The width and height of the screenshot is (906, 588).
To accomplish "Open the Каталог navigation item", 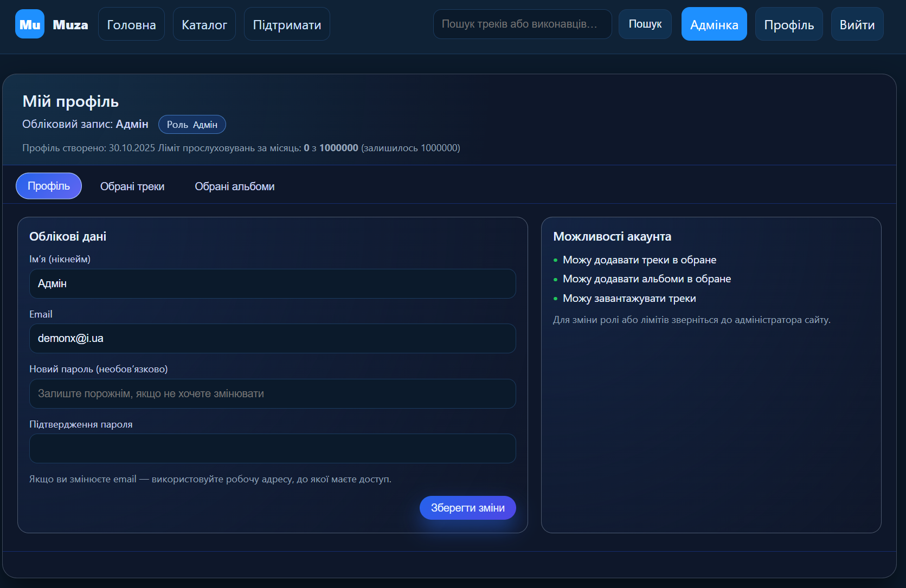I will (x=204, y=24).
